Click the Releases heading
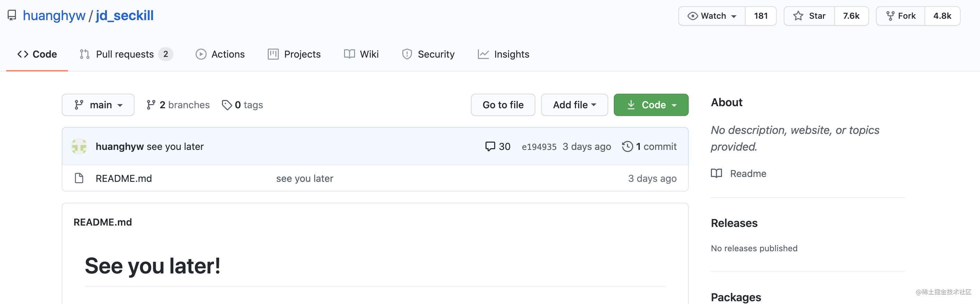 pyautogui.click(x=734, y=223)
